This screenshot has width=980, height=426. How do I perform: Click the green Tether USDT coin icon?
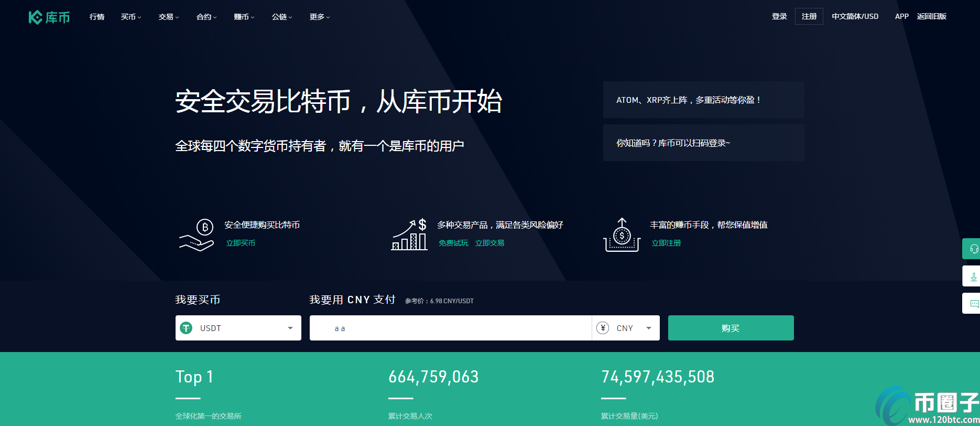[x=186, y=328]
